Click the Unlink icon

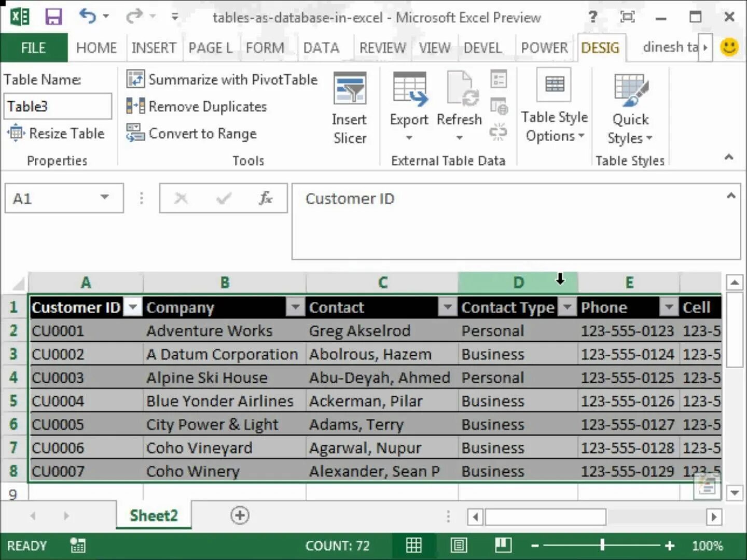499,132
